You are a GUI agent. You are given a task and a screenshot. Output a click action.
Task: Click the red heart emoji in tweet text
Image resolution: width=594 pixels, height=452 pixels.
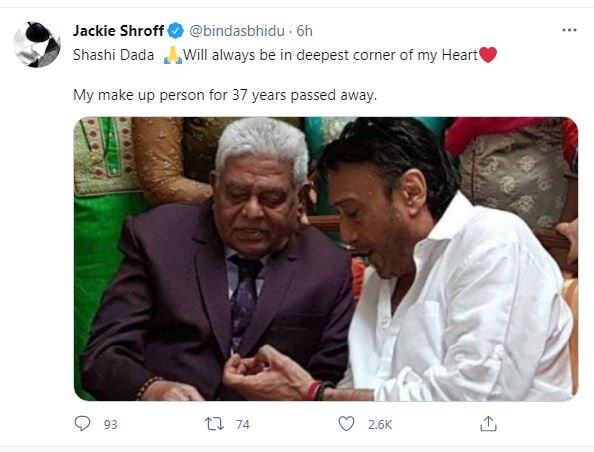pos(488,55)
